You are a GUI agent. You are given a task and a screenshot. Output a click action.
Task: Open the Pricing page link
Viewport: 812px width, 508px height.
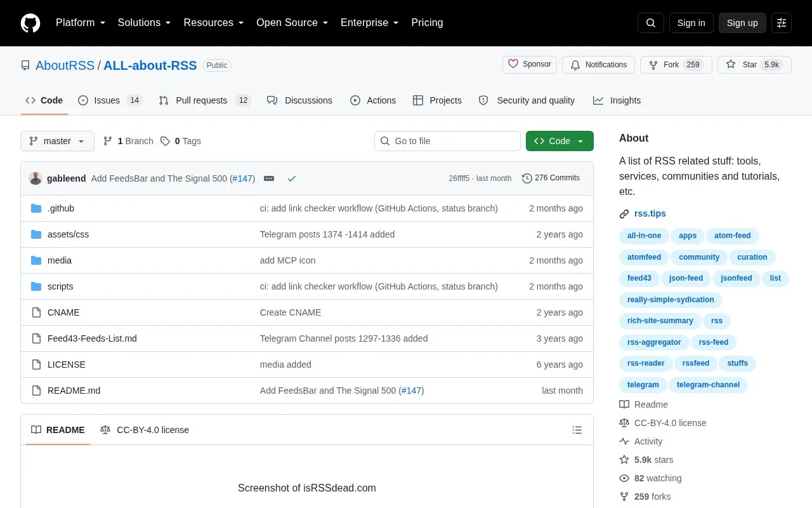coord(427,23)
